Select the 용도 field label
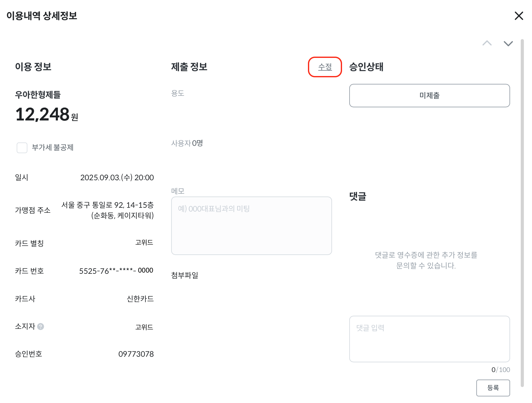Image resolution: width=532 pixels, height=403 pixels. click(x=177, y=93)
